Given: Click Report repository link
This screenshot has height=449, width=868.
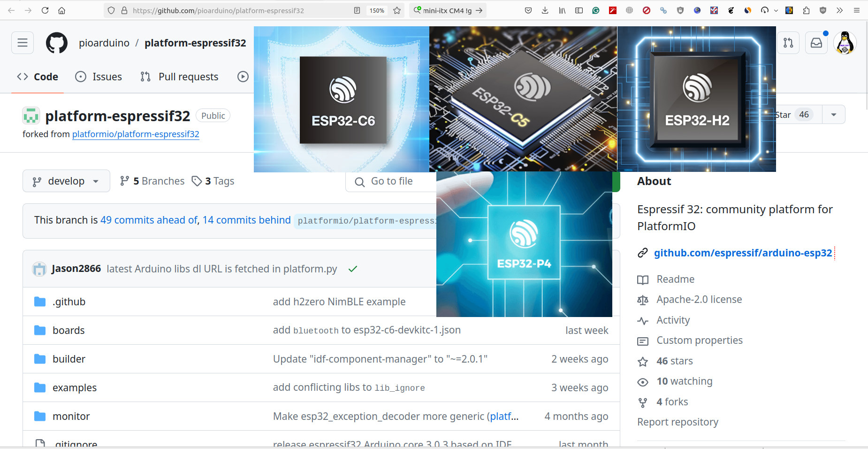Looking at the screenshot, I should pos(678,422).
